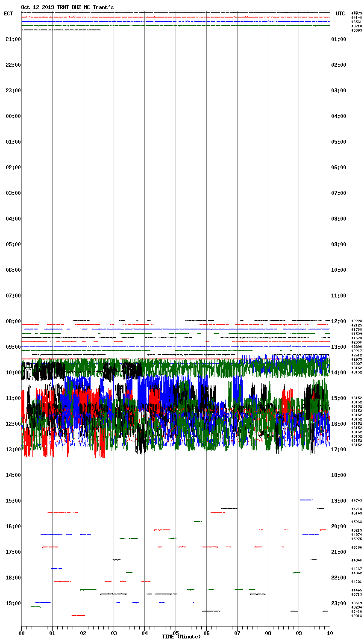
Task: Select the '04' minute tick label
Action: [144, 633]
